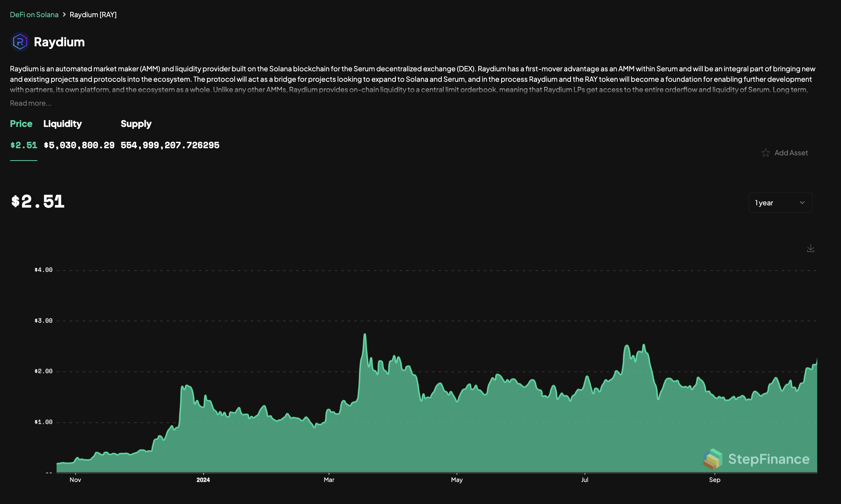Click the Raydium [RAY] breadcrumb item
The width and height of the screenshot is (841, 504).
93,15
